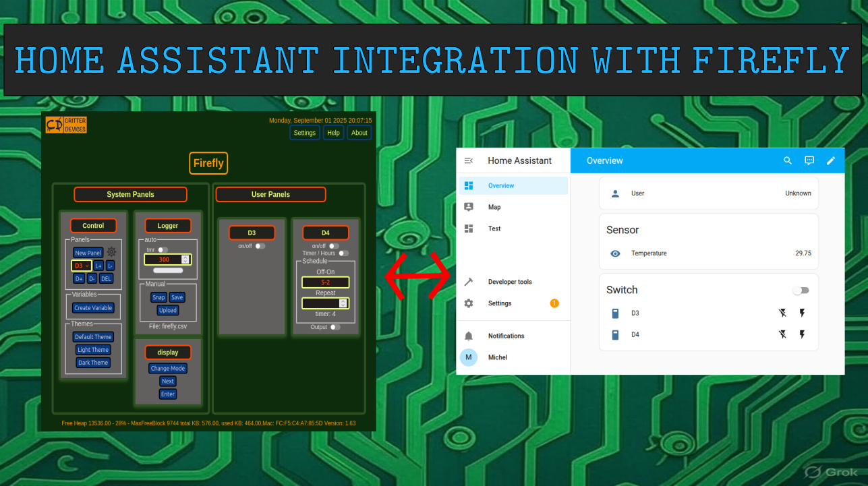Viewport: 868px width, 486px height.
Task: Click the Settings cog icon in Home Assistant
Action: [x=469, y=303]
